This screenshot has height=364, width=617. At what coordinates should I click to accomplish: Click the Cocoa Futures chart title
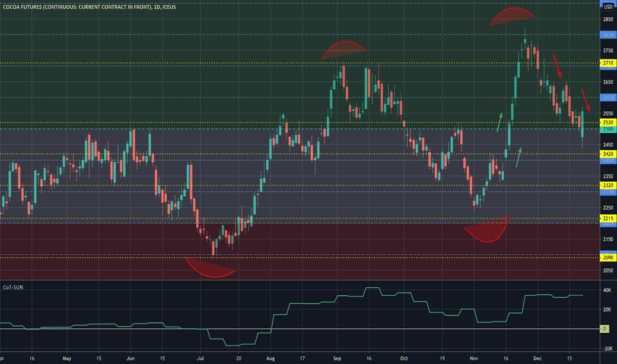[89, 7]
